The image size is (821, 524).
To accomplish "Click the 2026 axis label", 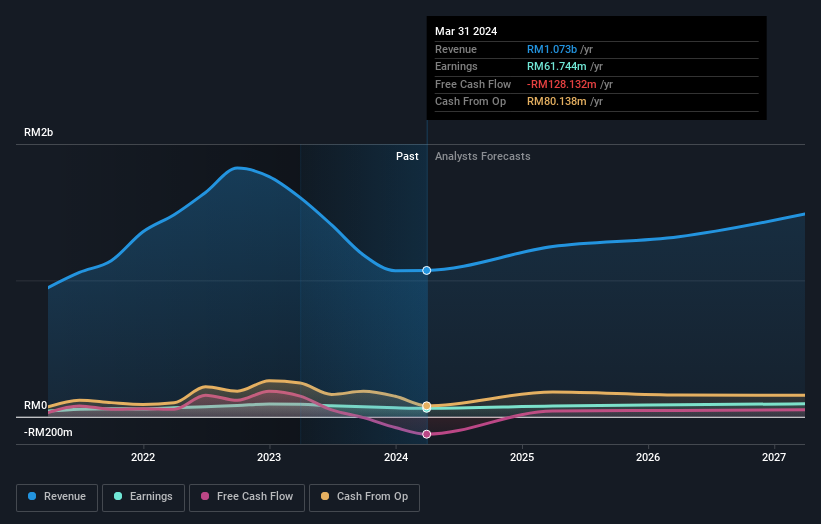I will pyautogui.click(x=648, y=457).
